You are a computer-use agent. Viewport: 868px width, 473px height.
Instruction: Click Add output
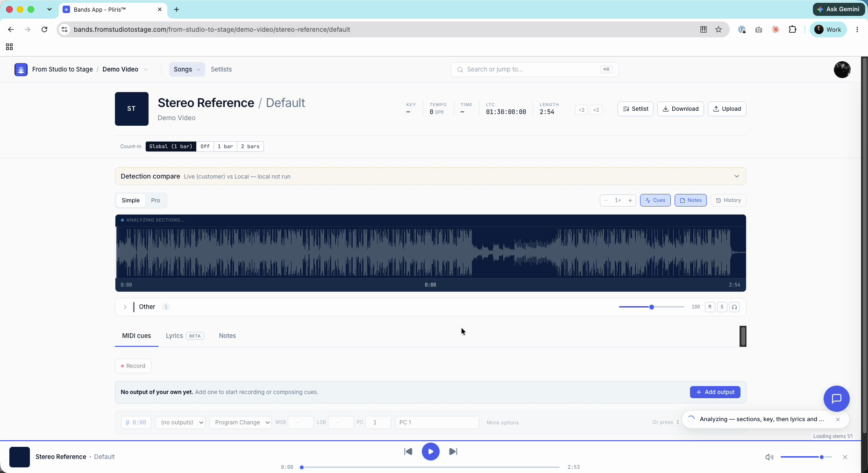[x=715, y=392]
